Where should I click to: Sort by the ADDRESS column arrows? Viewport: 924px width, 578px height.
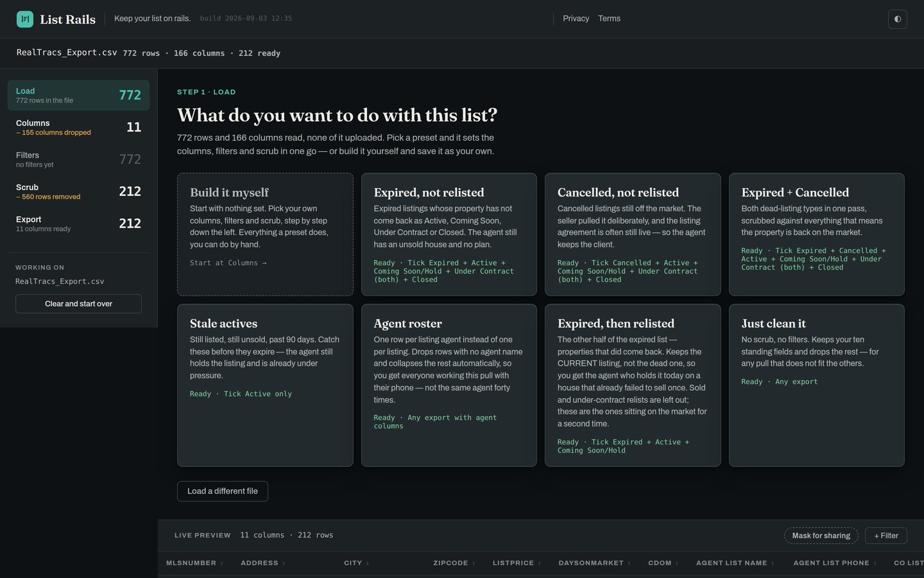click(284, 563)
